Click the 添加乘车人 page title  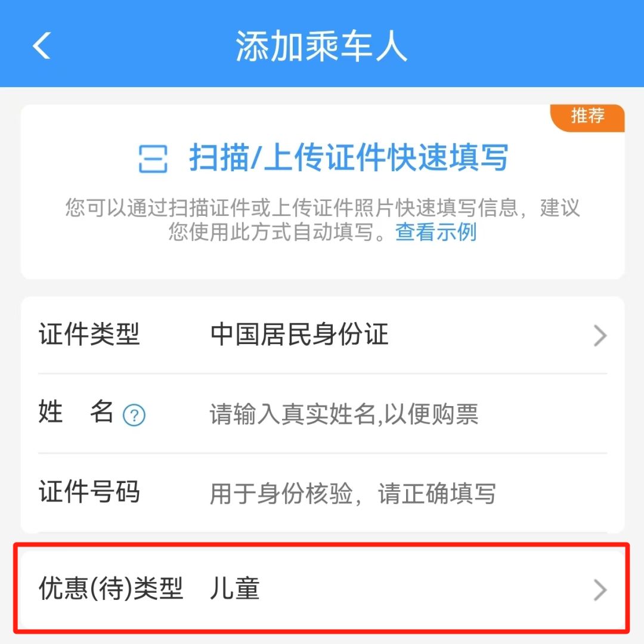tap(321, 46)
